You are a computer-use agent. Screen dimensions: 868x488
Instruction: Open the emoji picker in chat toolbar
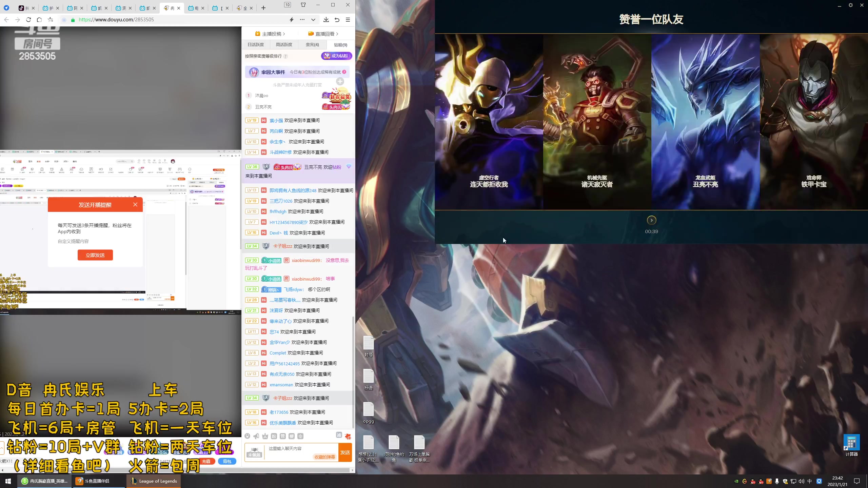pos(248,436)
